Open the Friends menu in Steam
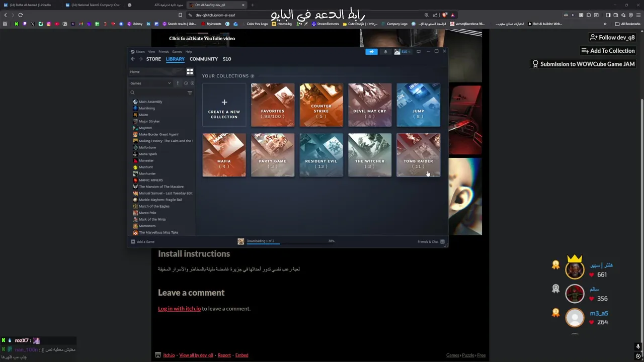The width and height of the screenshot is (644, 362). [164, 51]
